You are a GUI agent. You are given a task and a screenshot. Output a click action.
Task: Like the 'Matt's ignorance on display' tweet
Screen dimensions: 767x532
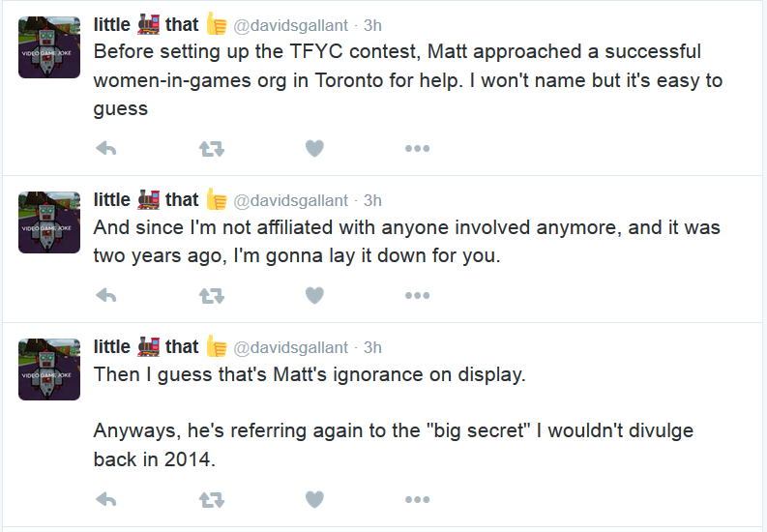[x=314, y=499]
